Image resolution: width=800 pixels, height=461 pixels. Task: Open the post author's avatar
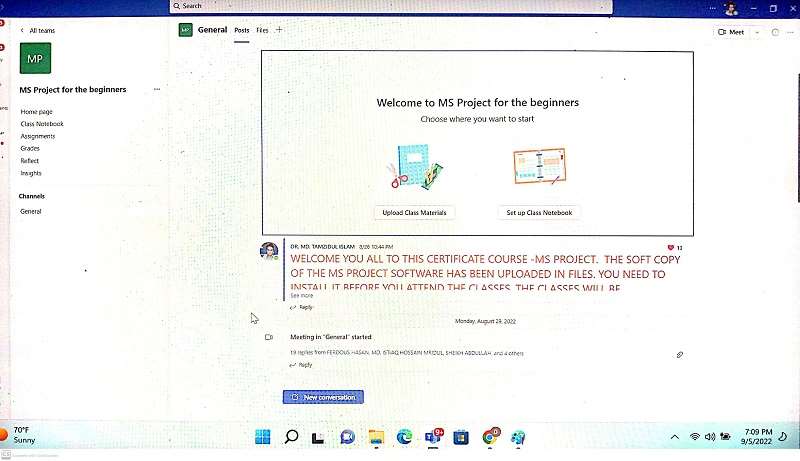click(x=269, y=251)
